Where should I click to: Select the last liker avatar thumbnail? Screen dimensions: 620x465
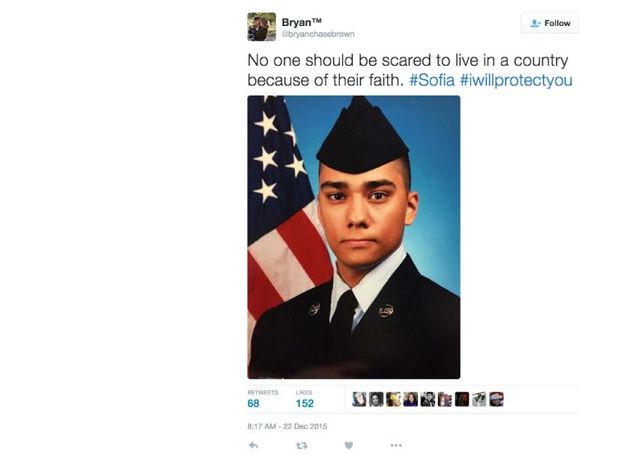click(x=497, y=399)
